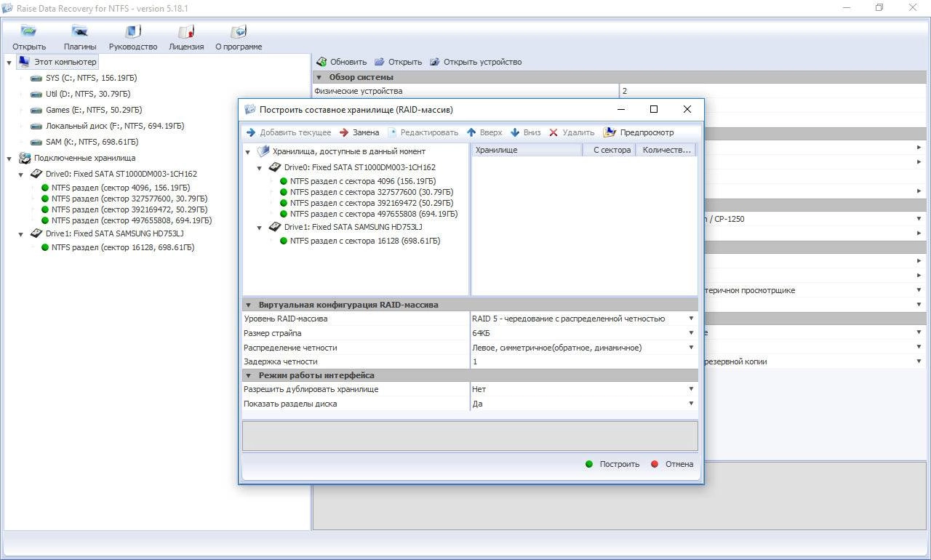
Task: Click the Задержка четности value field
Action: pos(583,361)
